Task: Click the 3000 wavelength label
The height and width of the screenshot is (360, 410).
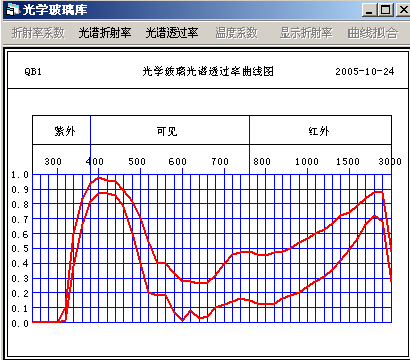Action: [390, 162]
